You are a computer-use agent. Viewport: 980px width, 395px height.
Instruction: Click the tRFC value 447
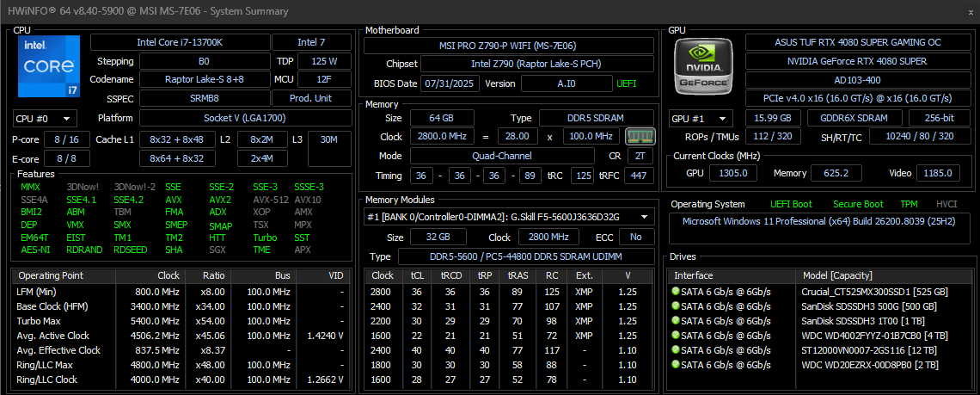coord(638,176)
